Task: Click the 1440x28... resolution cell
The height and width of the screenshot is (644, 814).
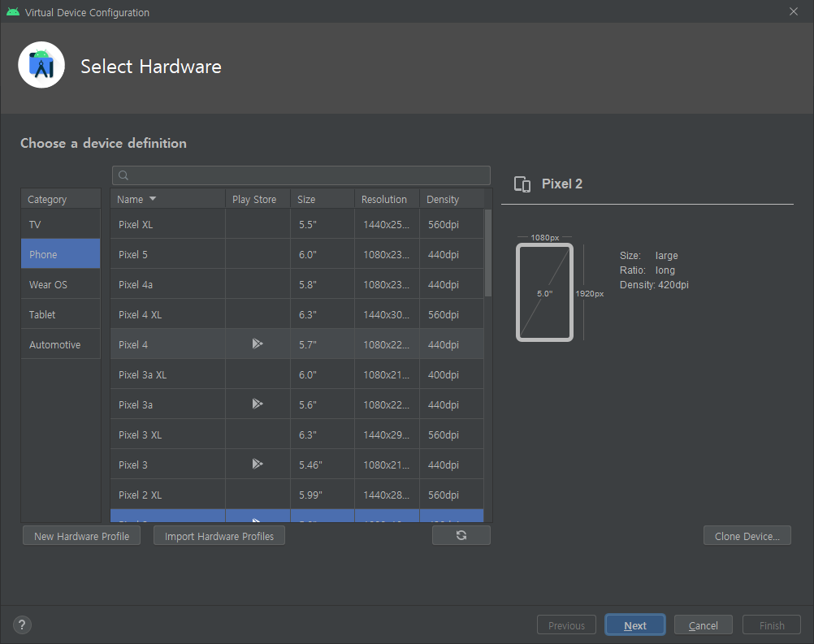Action: click(x=386, y=495)
